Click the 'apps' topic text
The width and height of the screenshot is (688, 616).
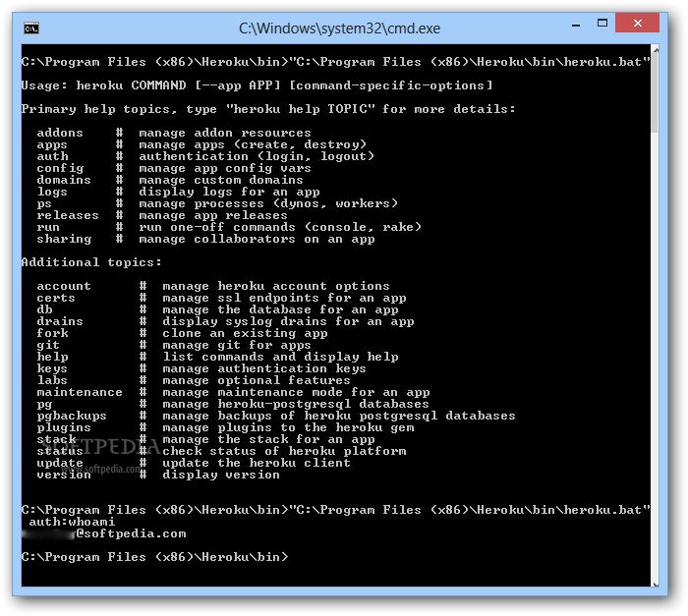(52, 144)
